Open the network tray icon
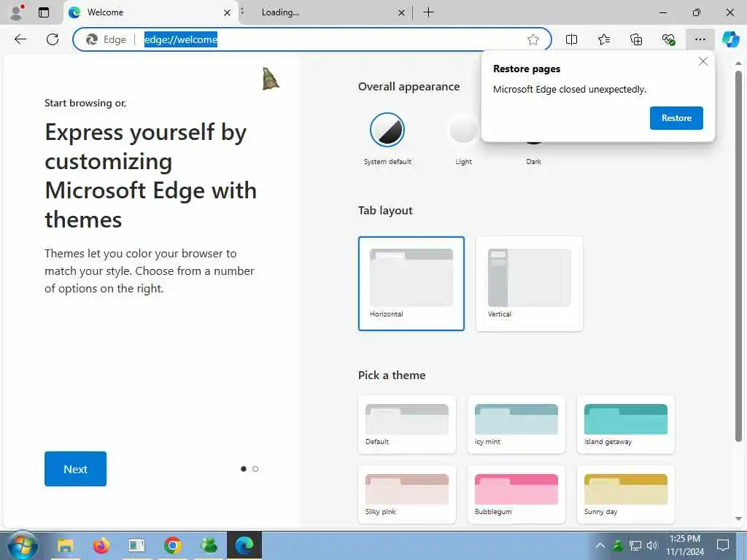 tap(635, 545)
